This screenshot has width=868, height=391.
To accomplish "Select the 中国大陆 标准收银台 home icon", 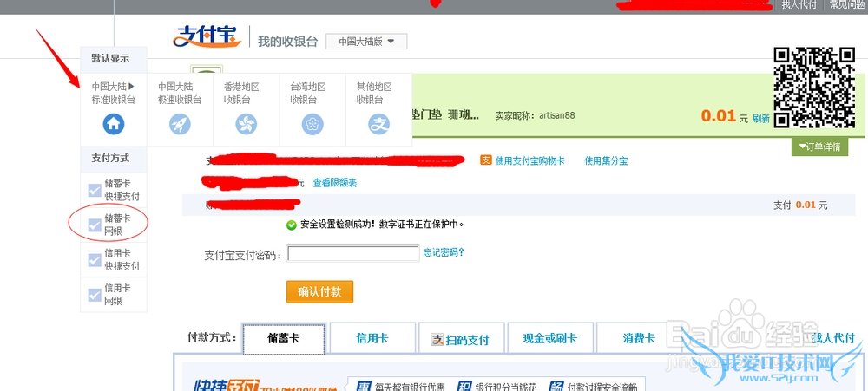I will [x=114, y=124].
